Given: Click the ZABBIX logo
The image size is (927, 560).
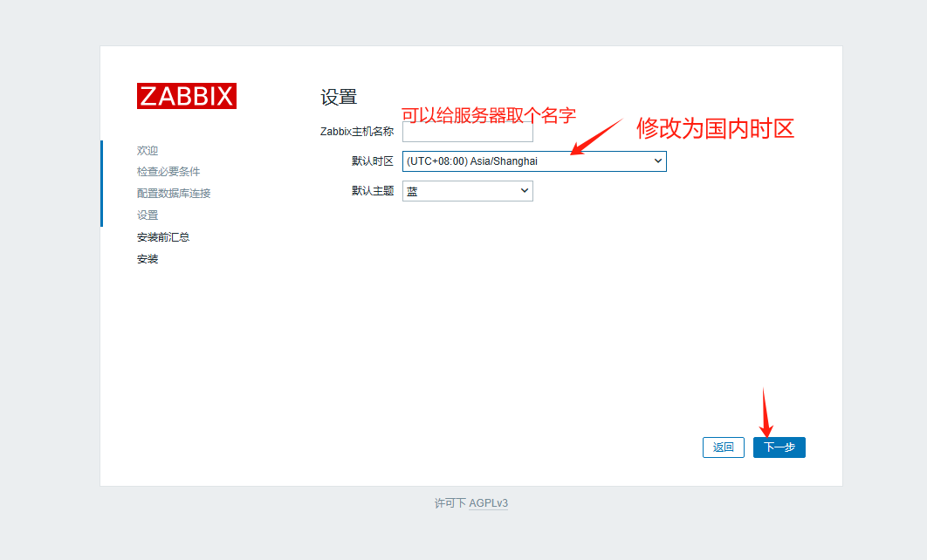Looking at the screenshot, I should click(186, 96).
